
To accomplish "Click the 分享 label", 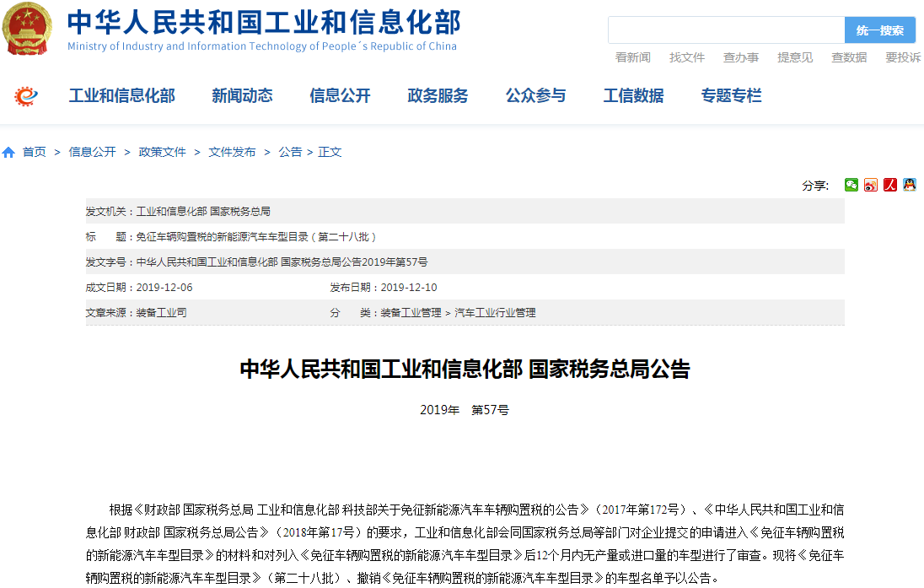I will 815,186.
